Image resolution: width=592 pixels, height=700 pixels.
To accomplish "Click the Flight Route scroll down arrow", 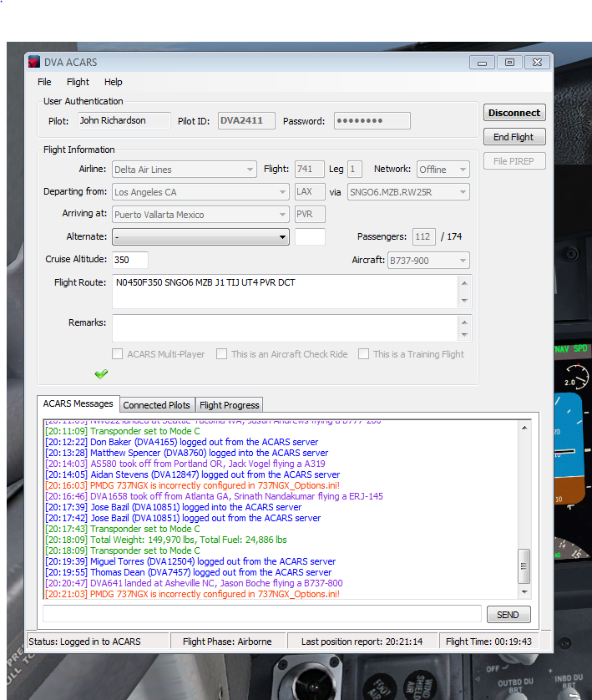I will point(464,300).
